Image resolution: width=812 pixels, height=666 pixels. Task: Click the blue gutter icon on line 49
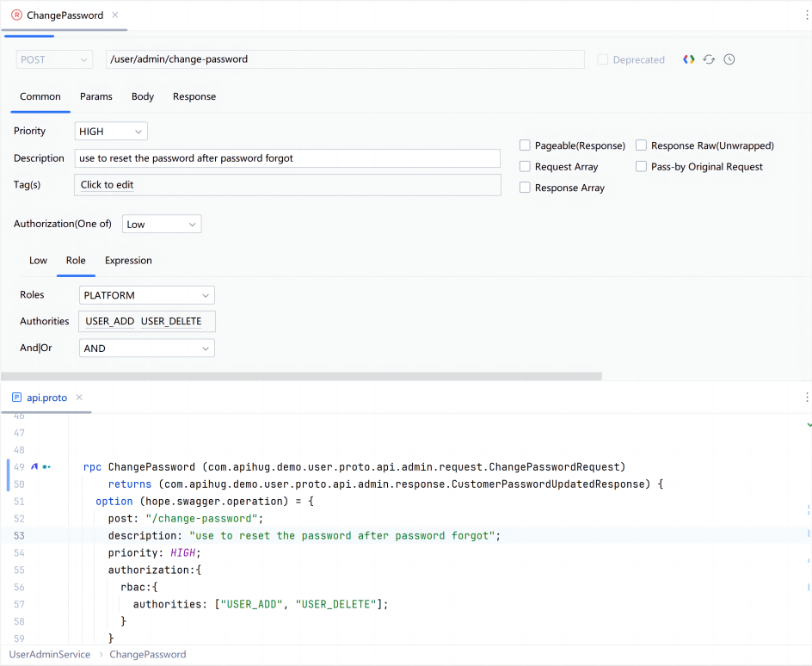click(x=34, y=466)
